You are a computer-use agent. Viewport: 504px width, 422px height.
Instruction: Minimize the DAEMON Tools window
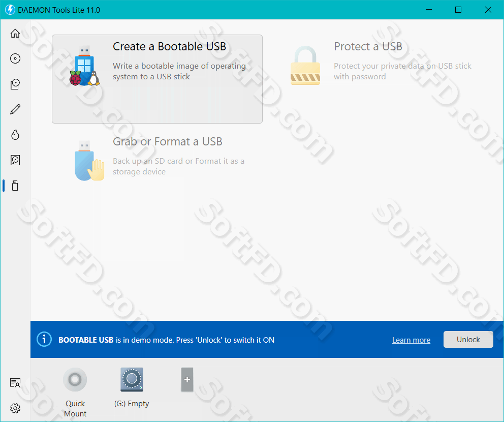429,10
